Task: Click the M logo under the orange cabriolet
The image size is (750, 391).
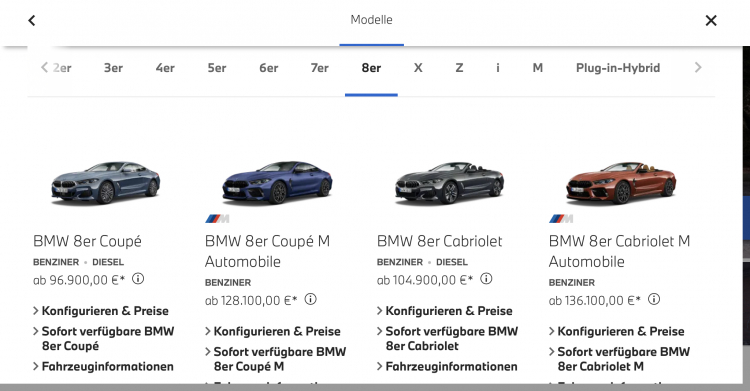Action: tap(561, 219)
